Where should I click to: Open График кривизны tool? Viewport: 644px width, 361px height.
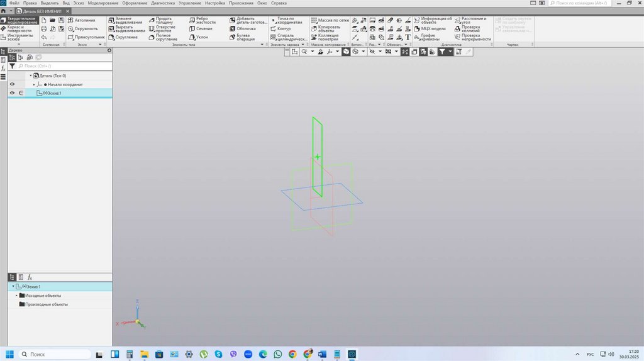427,37
